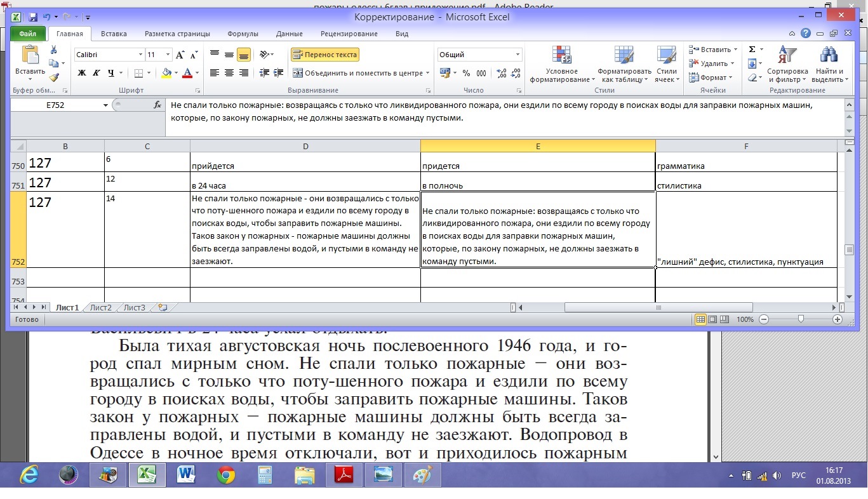This screenshot has height=499, width=868.
Task: Open the Лист2 sheet tab
Action: click(101, 308)
